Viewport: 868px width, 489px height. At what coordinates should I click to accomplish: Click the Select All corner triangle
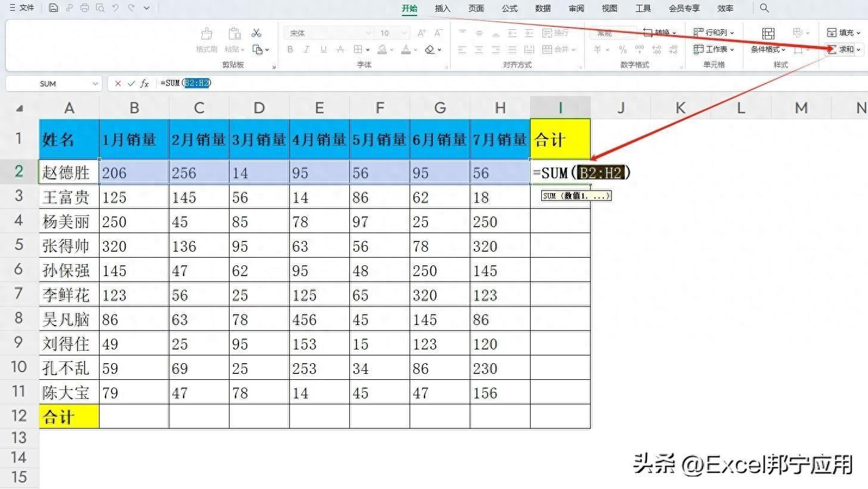(19, 108)
